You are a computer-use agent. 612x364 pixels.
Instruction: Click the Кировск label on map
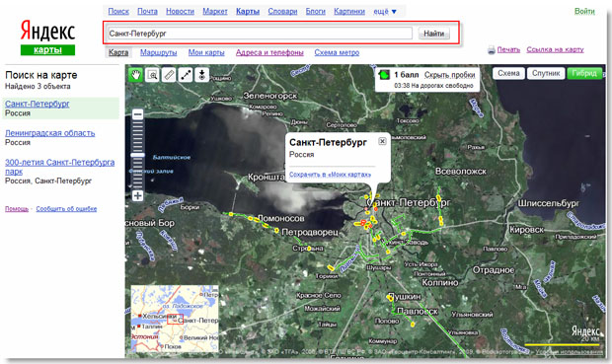(x=526, y=230)
